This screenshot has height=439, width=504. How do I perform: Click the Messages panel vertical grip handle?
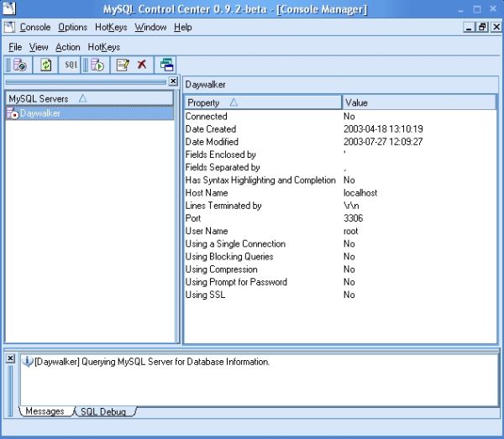pos(10,390)
